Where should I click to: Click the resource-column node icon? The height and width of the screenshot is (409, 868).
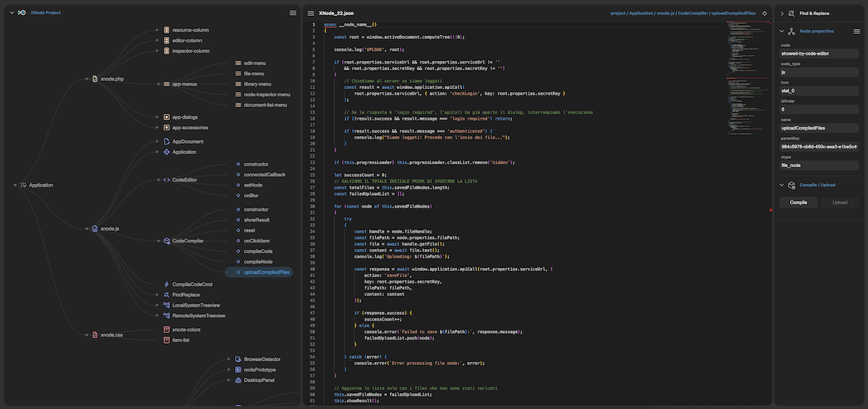click(x=166, y=30)
